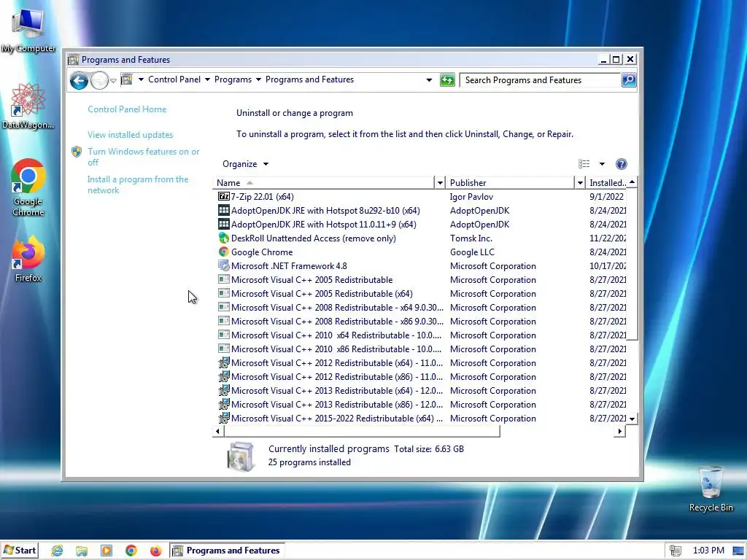Click the Google Chrome icon in program list
Viewport: 747px width, 560px height.
point(223,252)
